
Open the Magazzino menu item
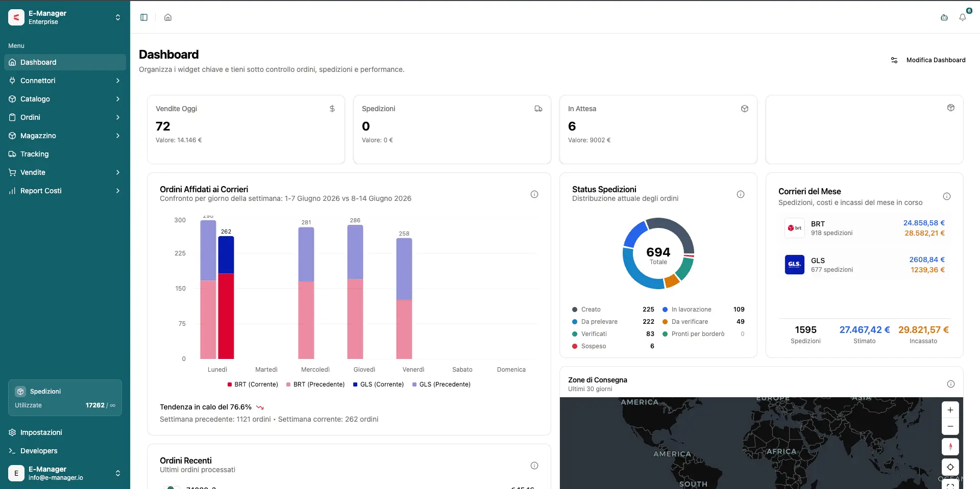65,136
